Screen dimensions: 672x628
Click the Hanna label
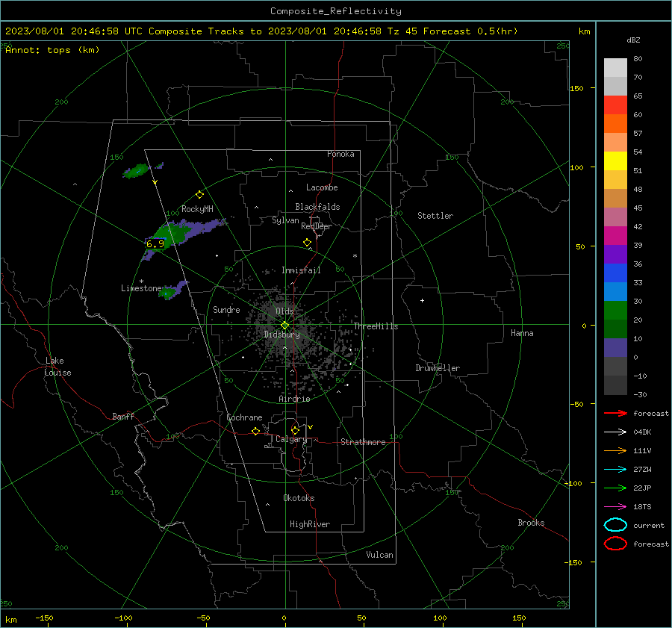click(522, 333)
